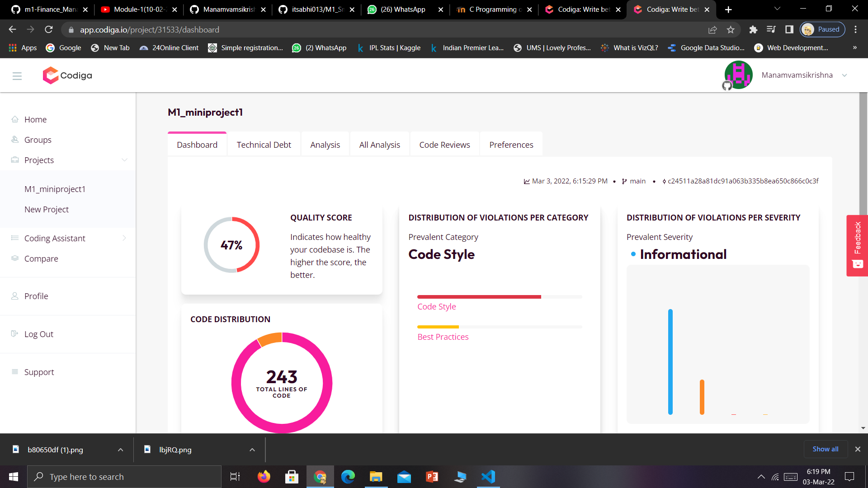
Task: Open the Paused profile button
Action: [822, 29]
